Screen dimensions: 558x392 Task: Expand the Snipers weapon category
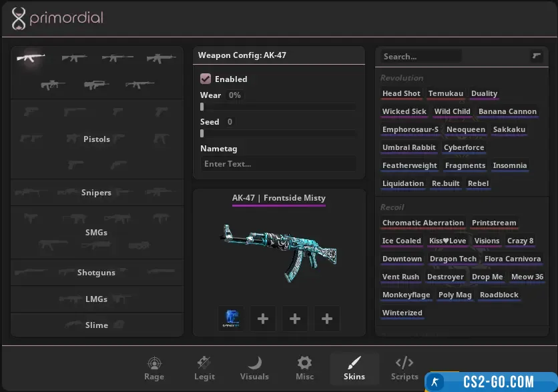tap(97, 193)
